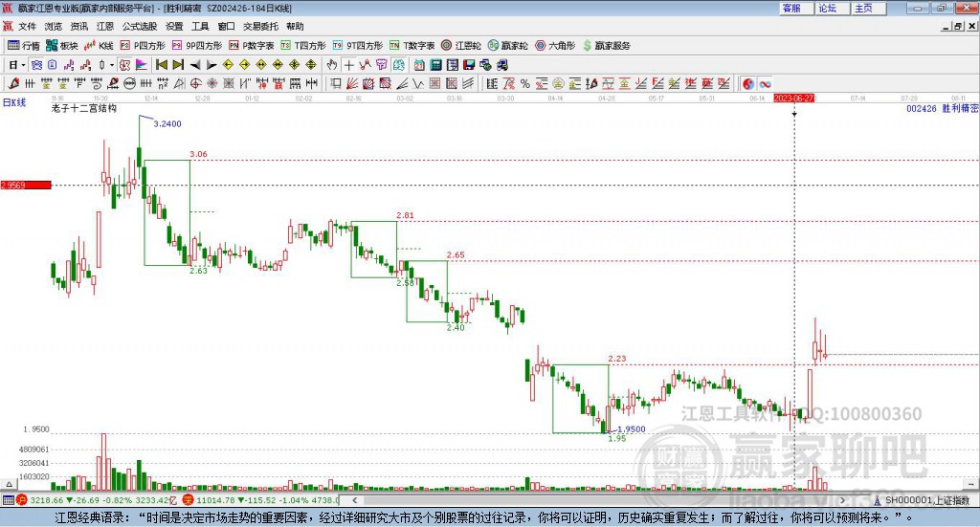Image resolution: width=980 pixels, height=527 pixels.
Task: Select the hand pan tool icon
Action: 332,65
